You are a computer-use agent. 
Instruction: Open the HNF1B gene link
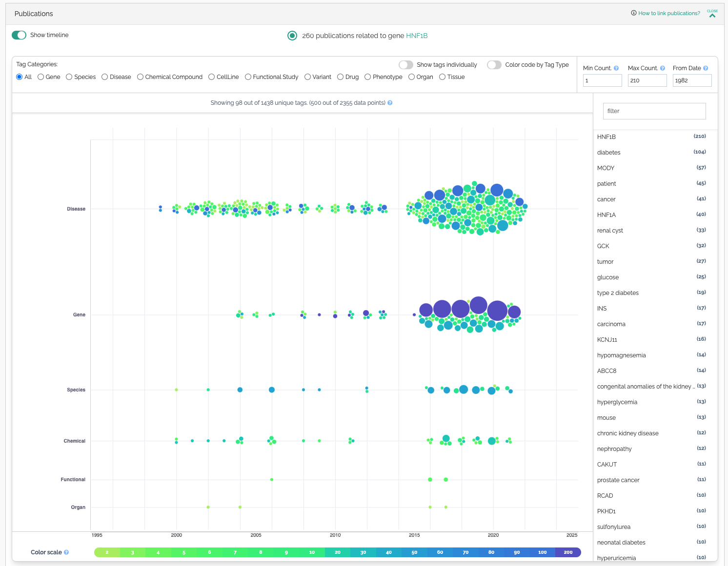(417, 36)
